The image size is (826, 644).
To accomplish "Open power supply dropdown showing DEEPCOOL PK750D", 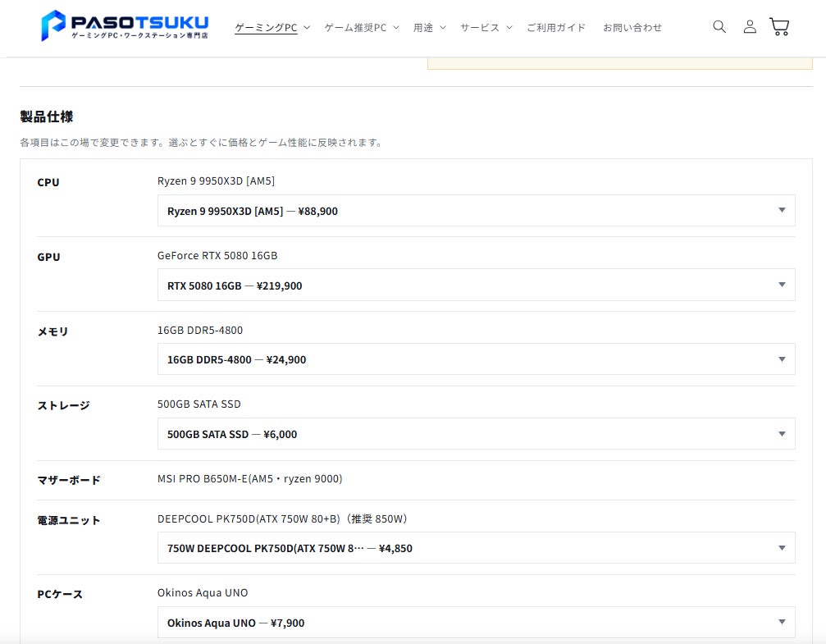I will pyautogui.click(x=477, y=548).
